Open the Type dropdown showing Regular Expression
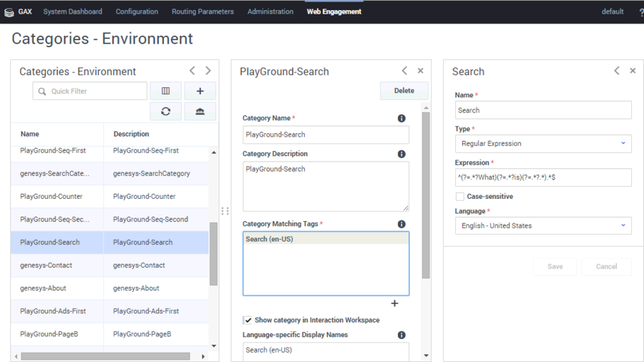This screenshot has height=362, width=644. point(543,144)
